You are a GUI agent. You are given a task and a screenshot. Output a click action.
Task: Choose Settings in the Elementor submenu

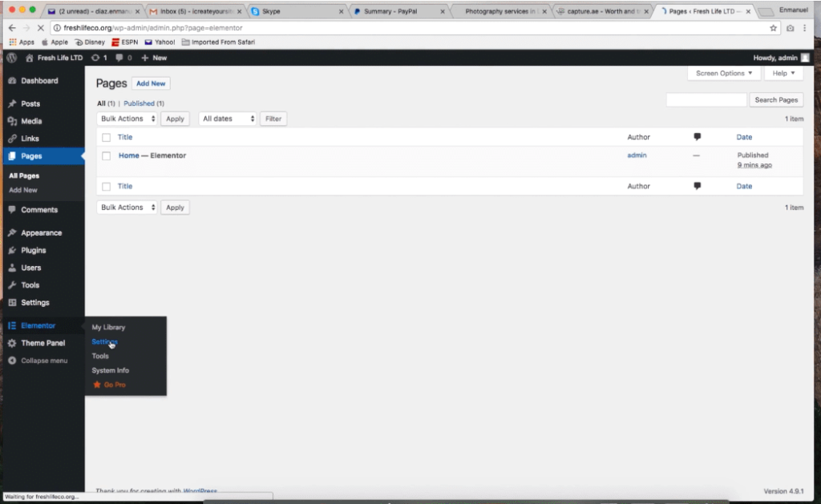105,341
